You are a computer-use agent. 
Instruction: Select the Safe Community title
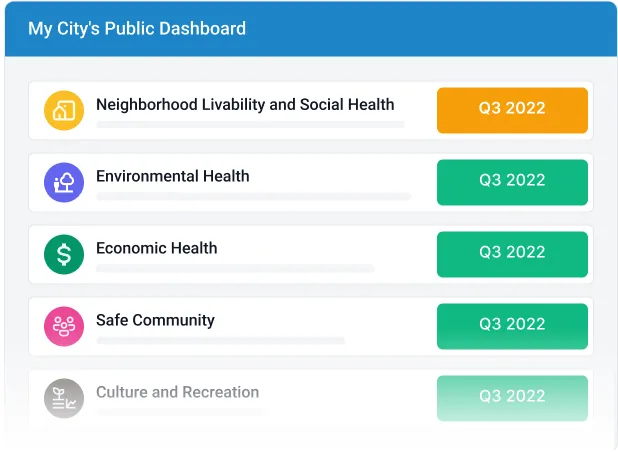155,320
